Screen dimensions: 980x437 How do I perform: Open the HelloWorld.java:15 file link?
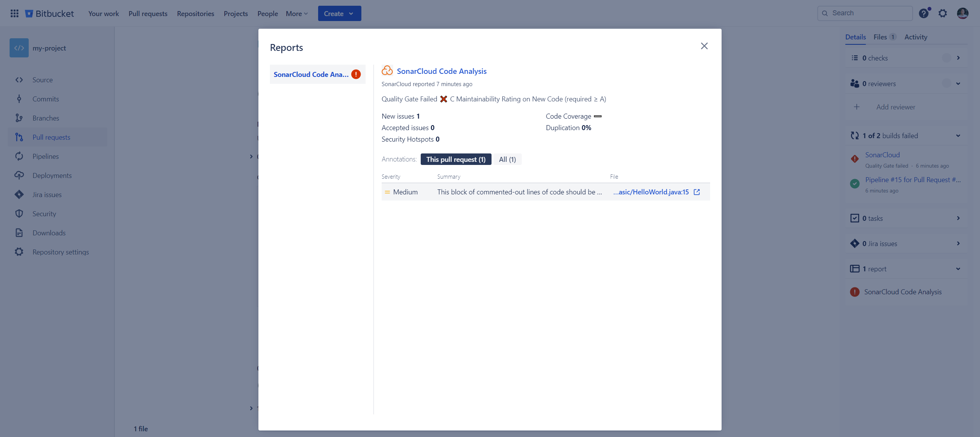coord(651,192)
